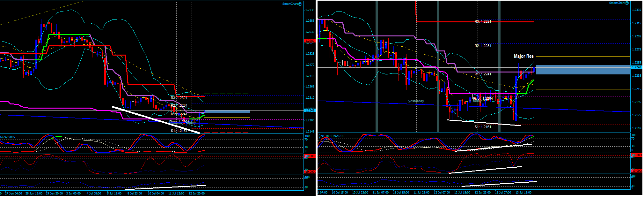The height and width of the screenshot is (198, 644).
Task: Click '10 Jul 23:00' on right time axis
Action: point(360,193)
